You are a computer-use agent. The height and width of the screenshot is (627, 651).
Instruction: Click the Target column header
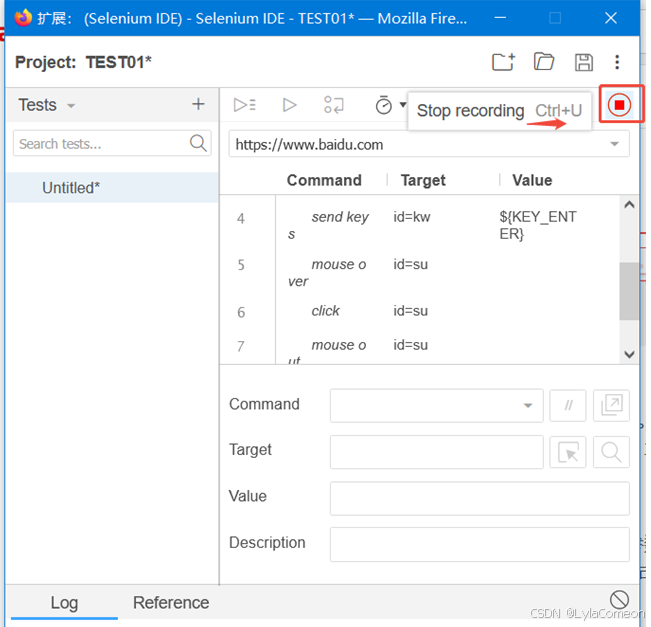point(423,180)
